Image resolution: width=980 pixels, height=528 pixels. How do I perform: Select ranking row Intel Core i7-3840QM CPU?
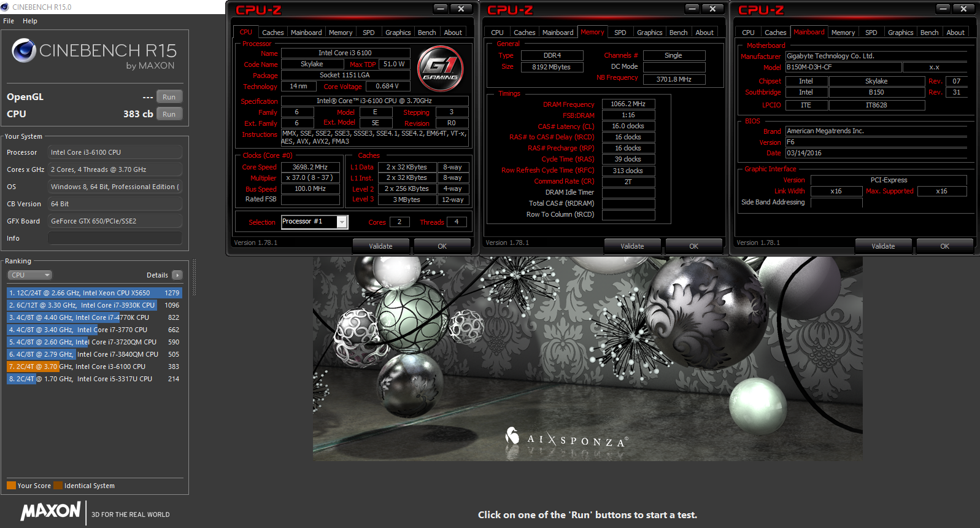pos(95,354)
